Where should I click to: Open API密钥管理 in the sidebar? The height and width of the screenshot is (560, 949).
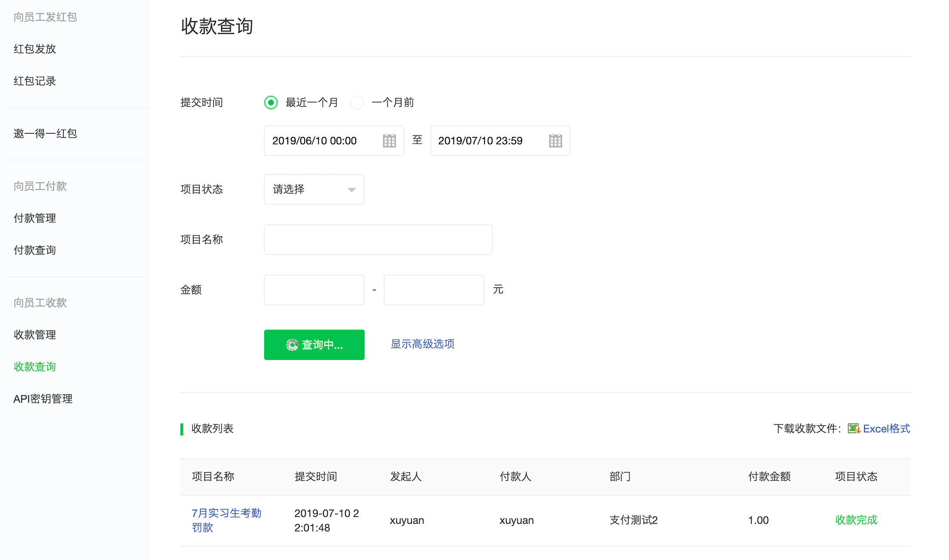(x=43, y=399)
